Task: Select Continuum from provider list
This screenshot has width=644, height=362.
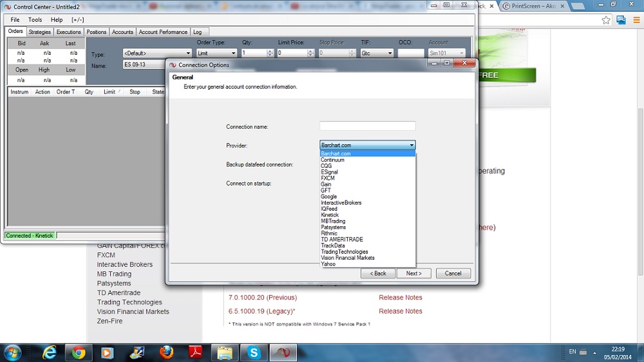Action: pyautogui.click(x=368, y=160)
